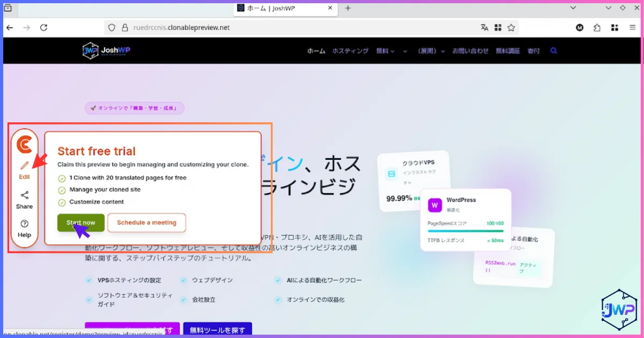Image resolution: width=644 pixels, height=338 pixels.
Task: Click the オンラインでの収益化 feature item
Action: [310, 299]
